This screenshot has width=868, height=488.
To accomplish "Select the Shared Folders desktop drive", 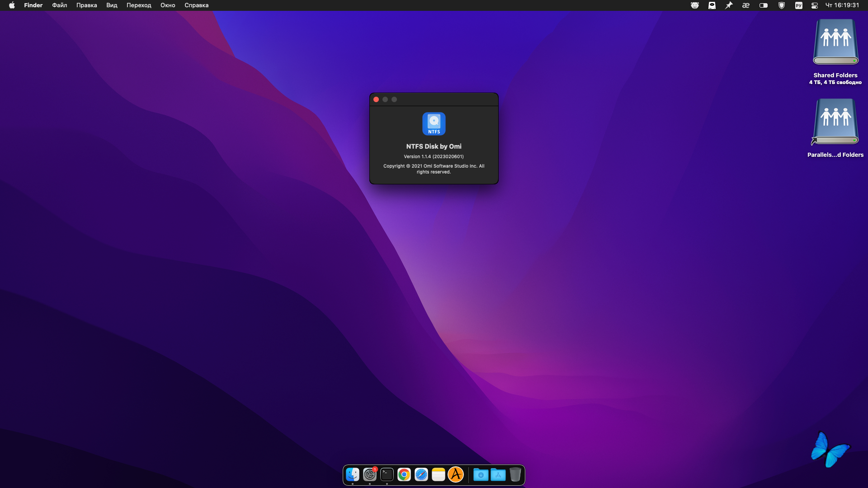I will 835,43.
